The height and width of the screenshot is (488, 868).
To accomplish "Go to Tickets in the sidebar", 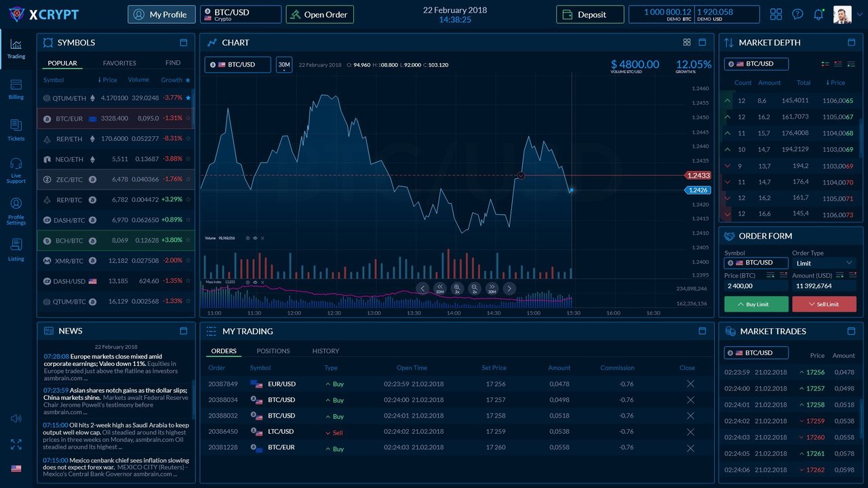I will (16, 130).
